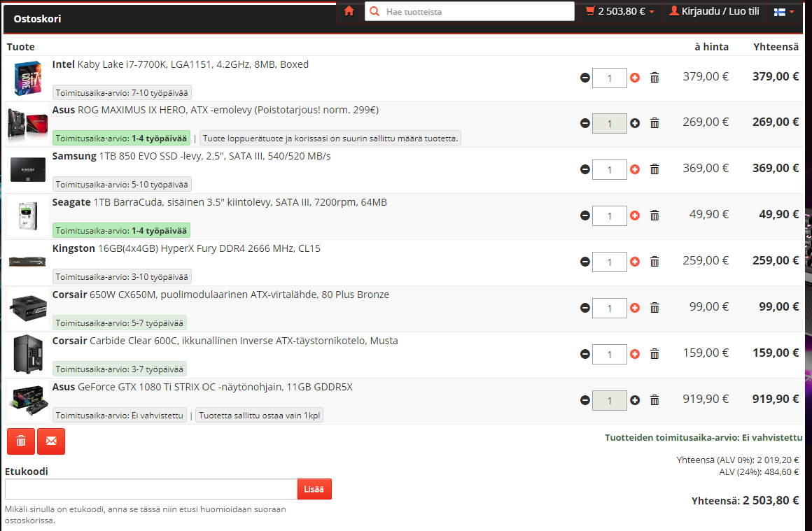This screenshot has height=531, width=812.
Task: Delete Corsair CX650M power supply row
Action: pos(654,308)
